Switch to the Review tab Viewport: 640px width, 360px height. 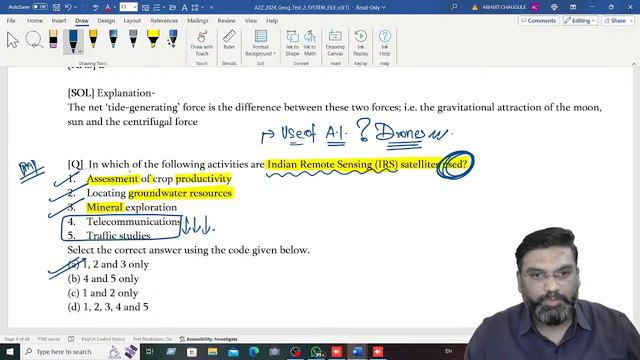[x=226, y=20]
